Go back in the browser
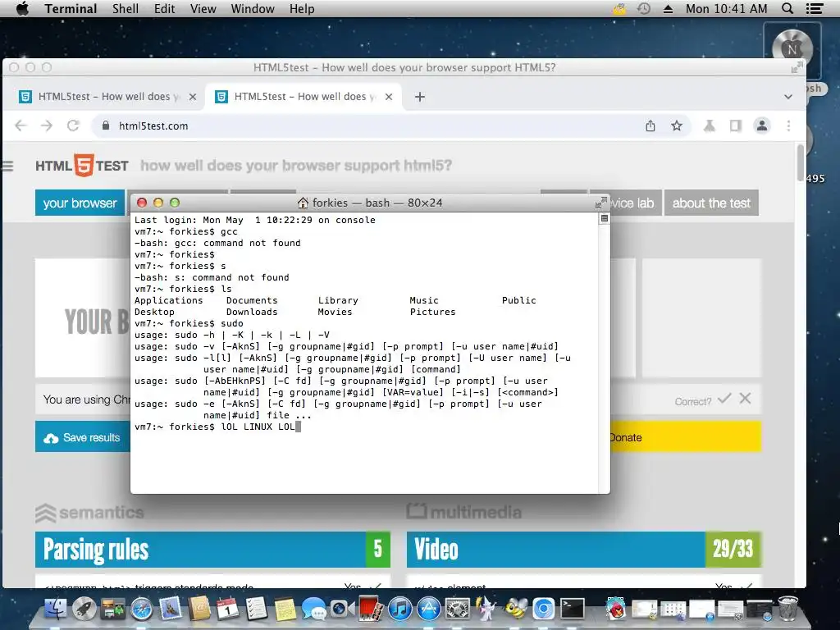This screenshot has height=630, width=840. (x=21, y=126)
